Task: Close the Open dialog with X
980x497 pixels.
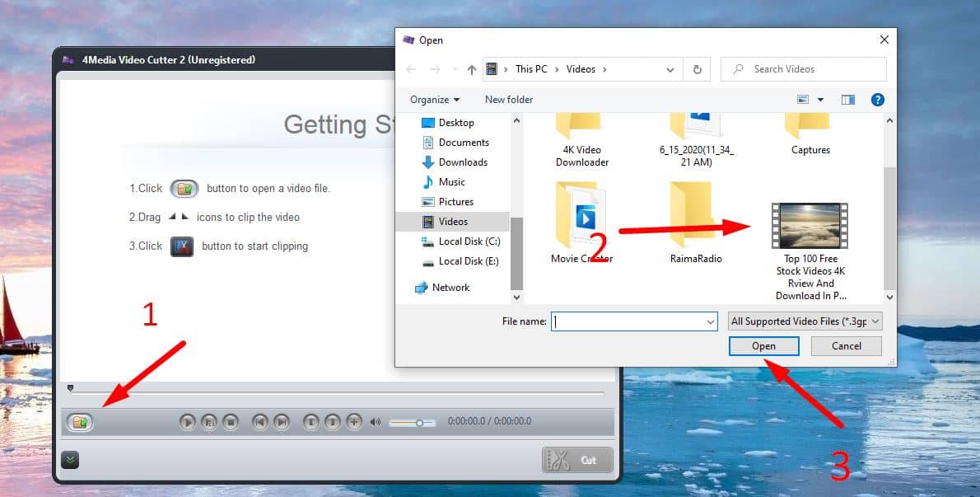Action: click(x=884, y=40)
